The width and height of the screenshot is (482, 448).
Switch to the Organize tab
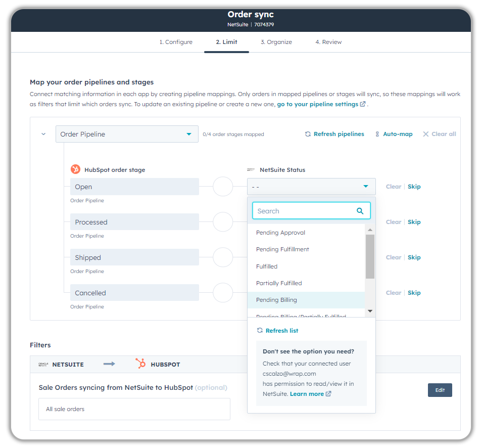coord(276,42)
